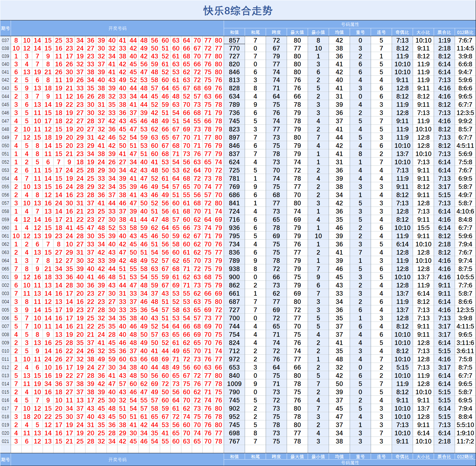Click sum value 936 in row 060
The height and width of the screenshot is (466, 476).
(x=234, y=228)
